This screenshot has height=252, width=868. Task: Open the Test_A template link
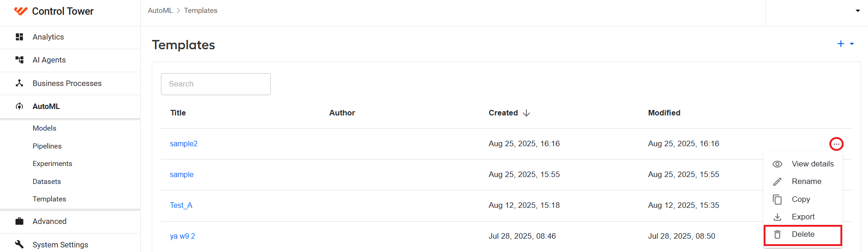click(x=181, y=206)
